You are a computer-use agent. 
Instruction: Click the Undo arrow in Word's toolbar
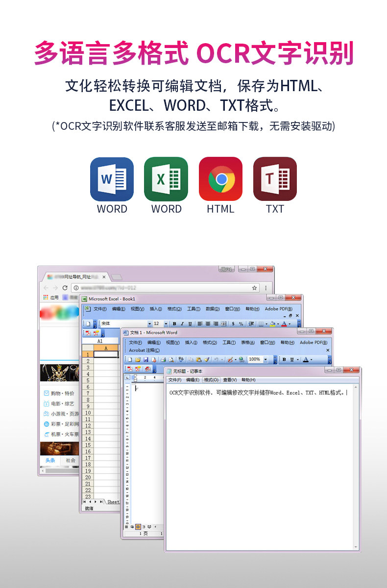point(216,360)
